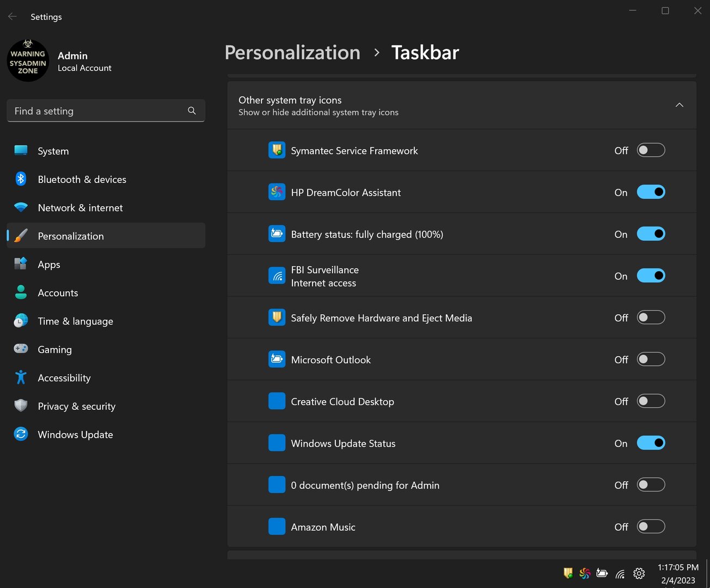Turn off HP DreamColor Assistant toggle
Screen dimensions: 710x588
click(x=651, y=192)
